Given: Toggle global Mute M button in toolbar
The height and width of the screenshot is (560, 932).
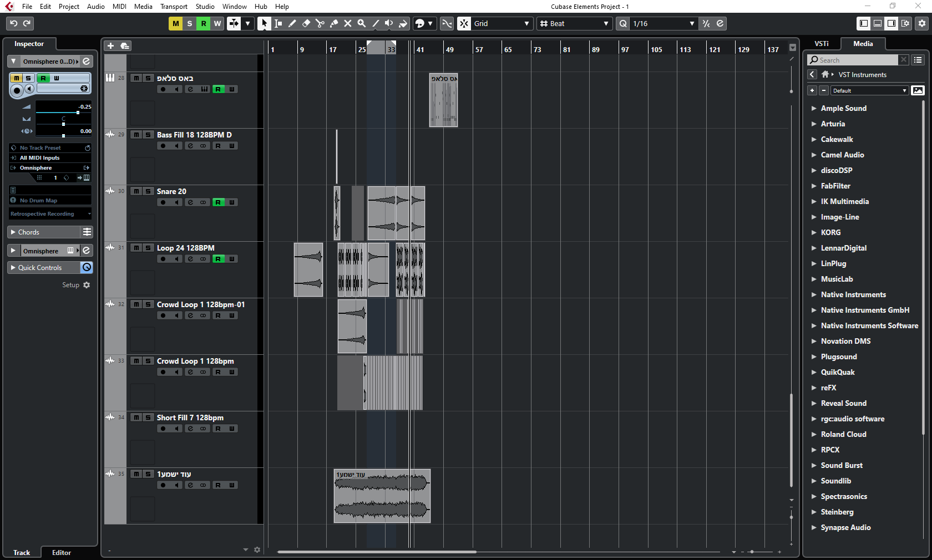Looking at the screenshot, I should pos(176,23).
